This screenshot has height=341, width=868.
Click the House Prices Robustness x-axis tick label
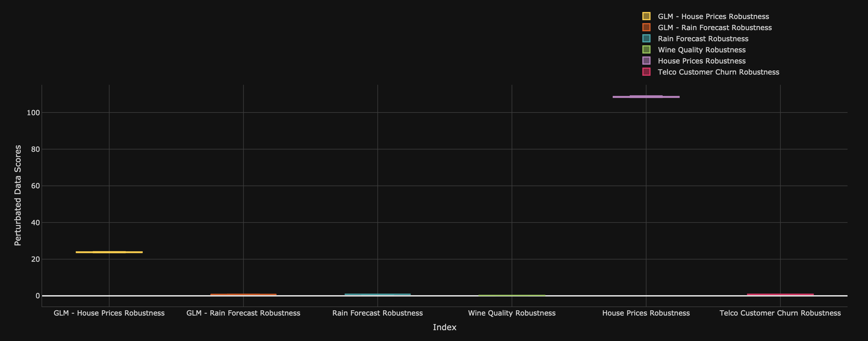tap(646, 313)
